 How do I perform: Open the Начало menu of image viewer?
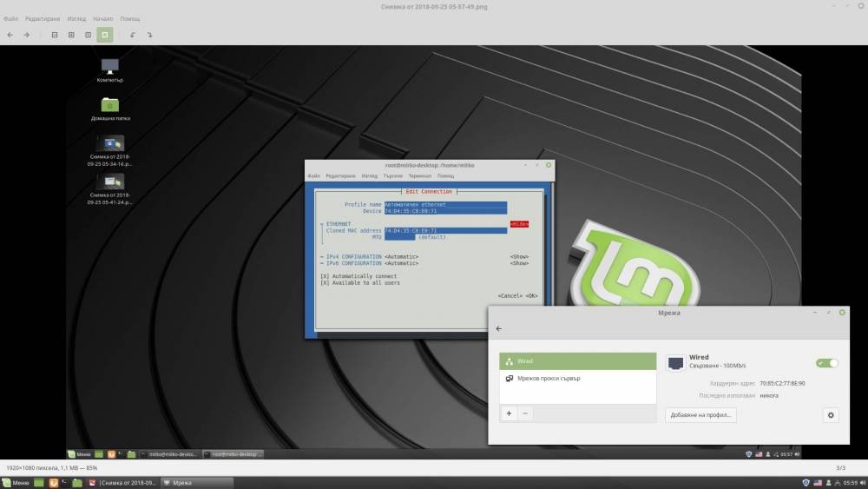pyautogui.click(x=102, y=18)
